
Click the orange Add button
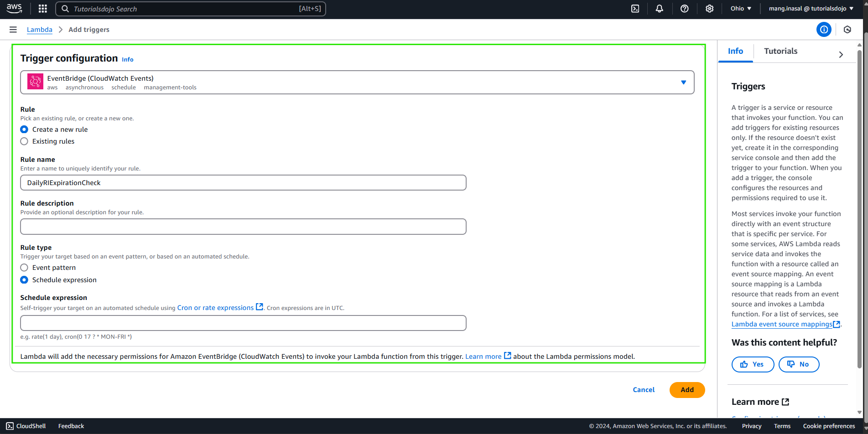click(687, 390)
